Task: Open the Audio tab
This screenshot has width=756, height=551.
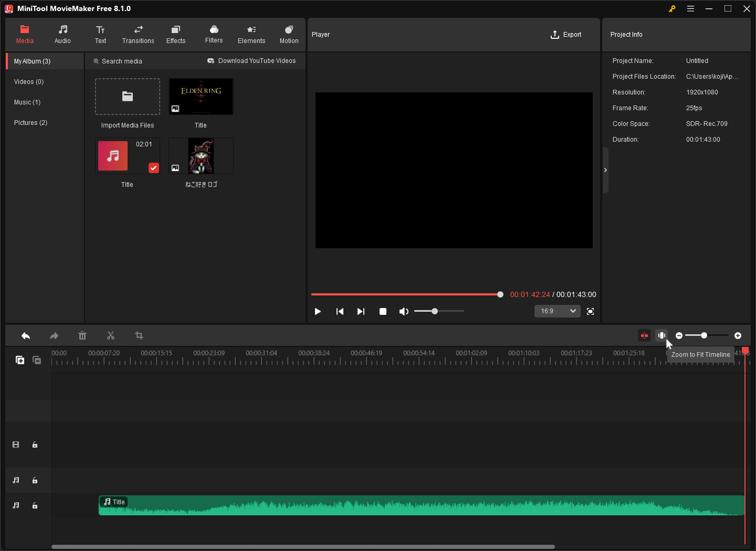Action: pos(62,35)
